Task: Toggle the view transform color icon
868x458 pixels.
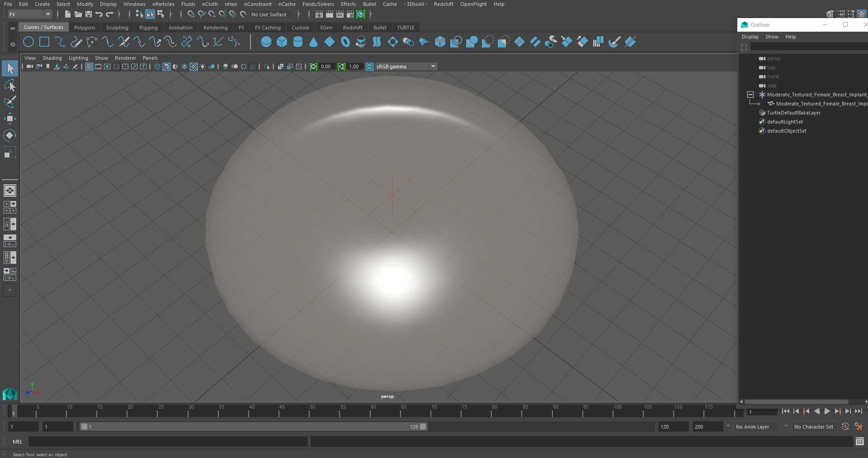Action: coord(369,67)
